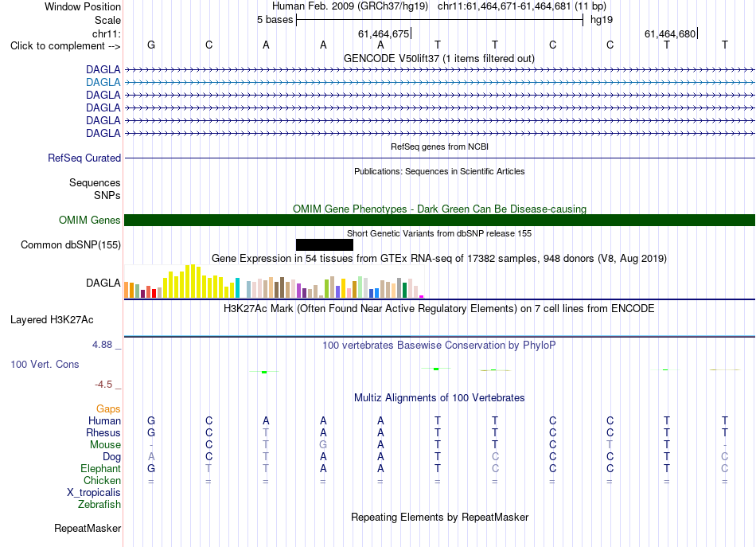The image size is (756, 547).
Task: Click the 'RefSeq genes from NCBI' title
Action: 439,147
